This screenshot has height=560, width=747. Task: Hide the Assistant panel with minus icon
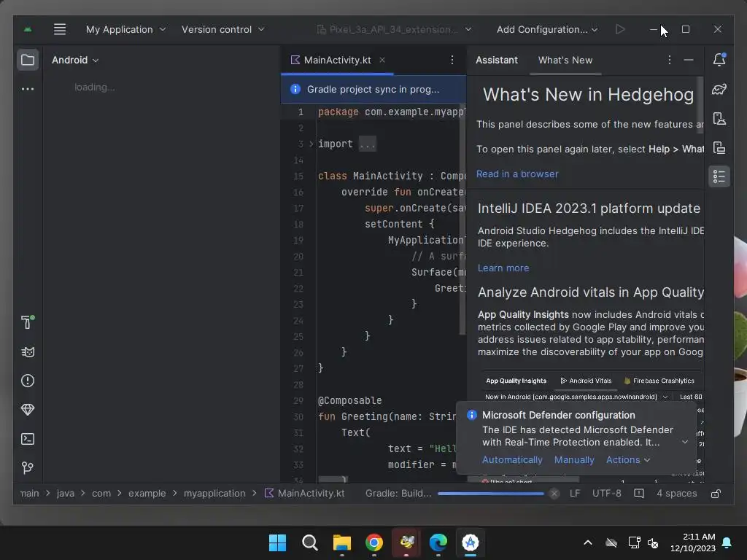click(689, 60)
